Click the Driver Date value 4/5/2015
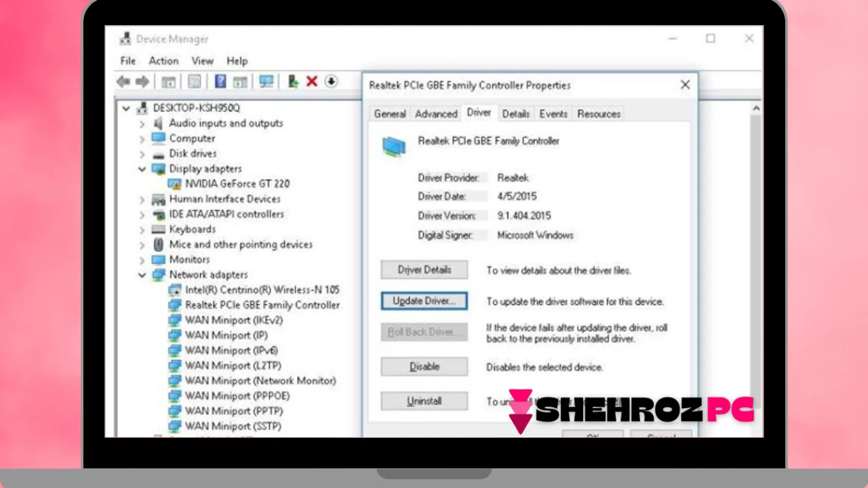The height and width of the screenshot is (488, 868). pos(517,197)
